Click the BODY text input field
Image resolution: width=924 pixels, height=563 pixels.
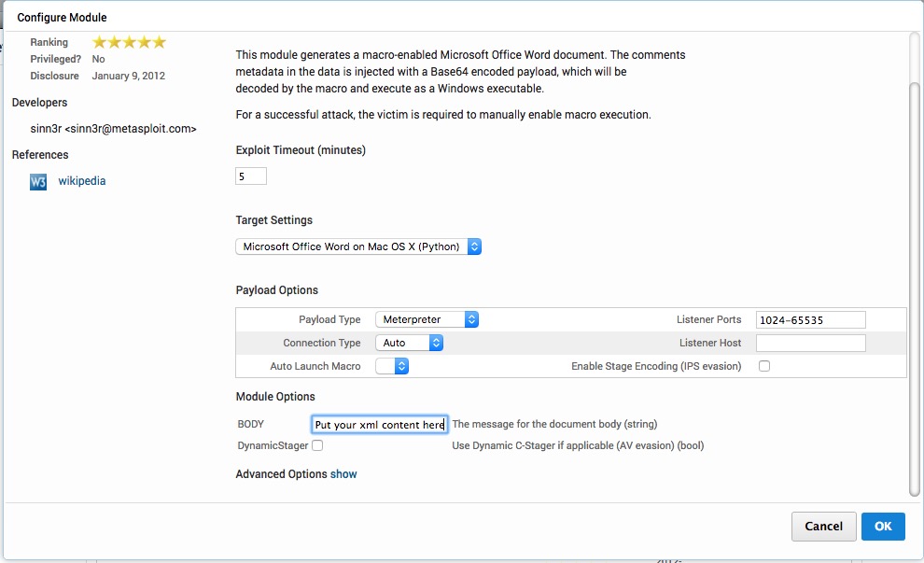click(379, 425)
